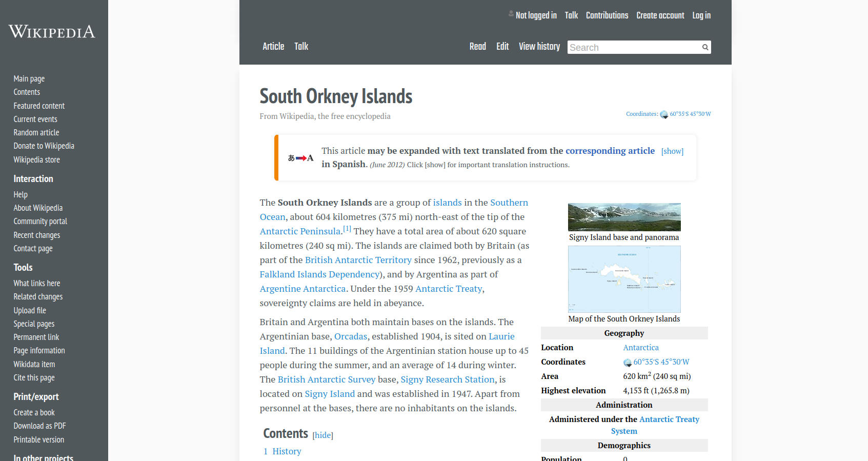Open the Signy Island panorama image
This screenshot has height=461, width=868.
coord(624,217)
